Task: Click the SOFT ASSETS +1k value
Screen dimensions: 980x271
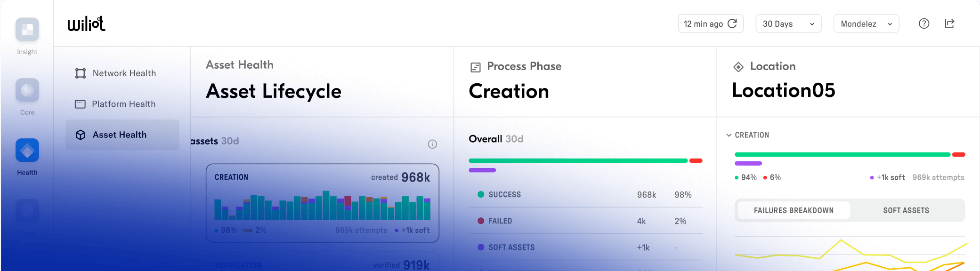Action: (x=643, y=247)
